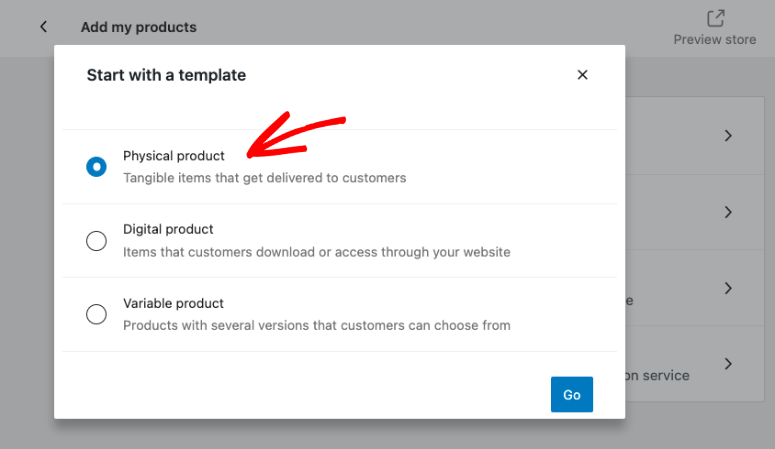Close the Start with a template dialog
The width and height of the screenshot is (775, 449).
point(582,75)
